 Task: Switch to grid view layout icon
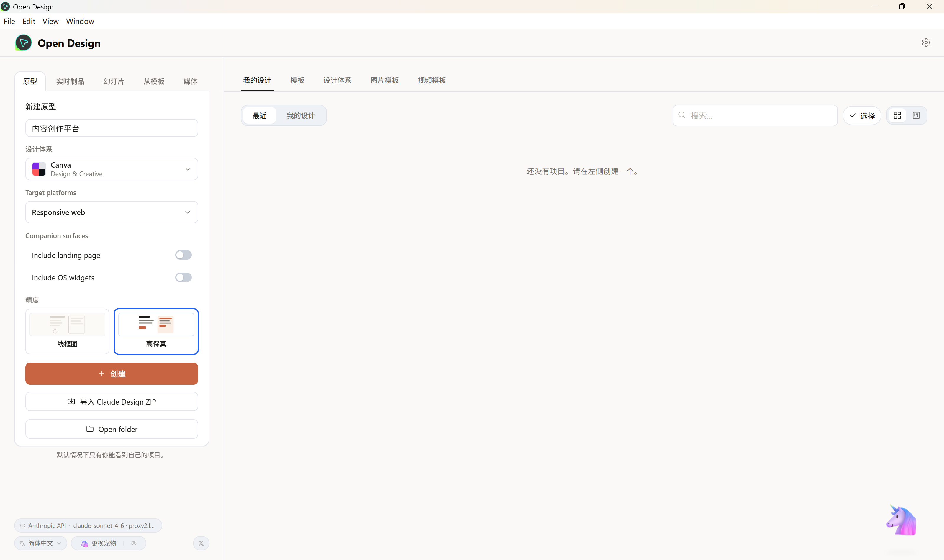click(897, 115)
